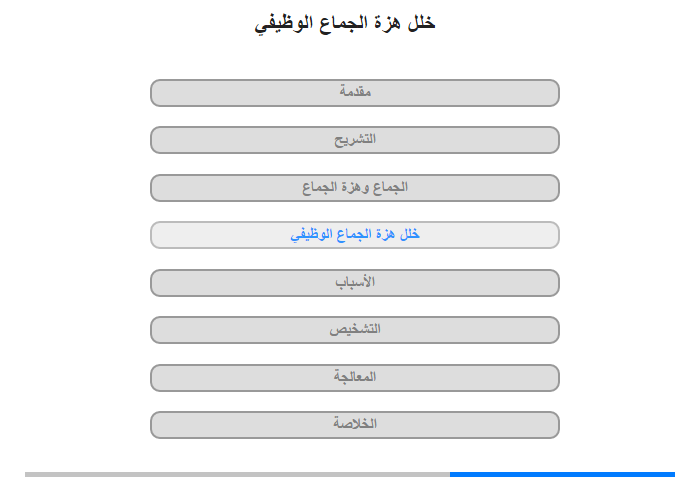This screenshot has width=700, height=480.
Task: Select the last menu entry, Summary
Action: point(354,425)
